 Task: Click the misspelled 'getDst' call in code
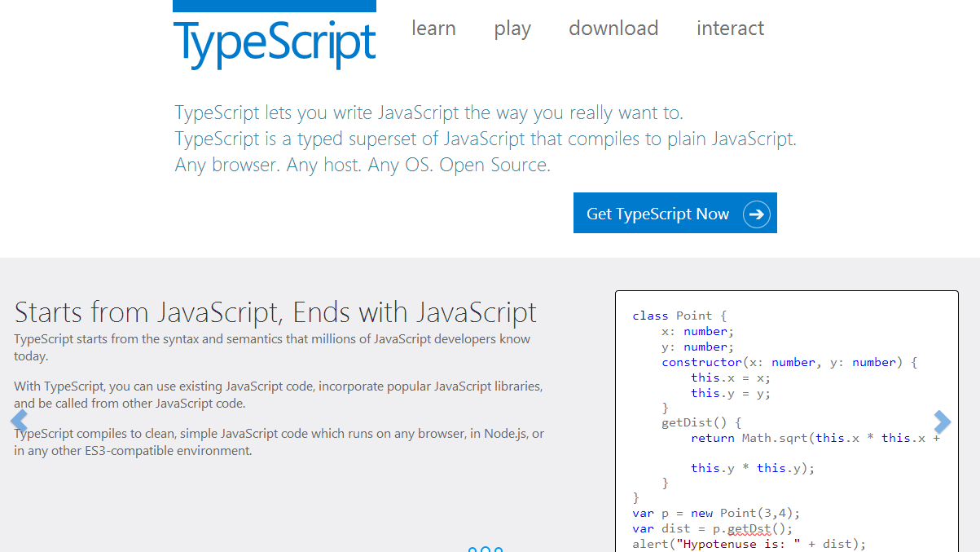point(748,529)
